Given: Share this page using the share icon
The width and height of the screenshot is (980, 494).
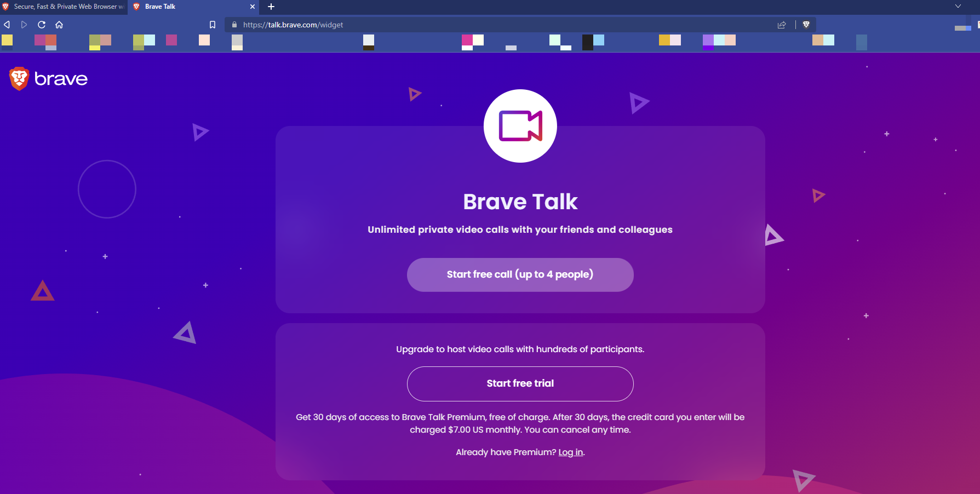Looking at the screenshot, I should [x=782, y=25].
